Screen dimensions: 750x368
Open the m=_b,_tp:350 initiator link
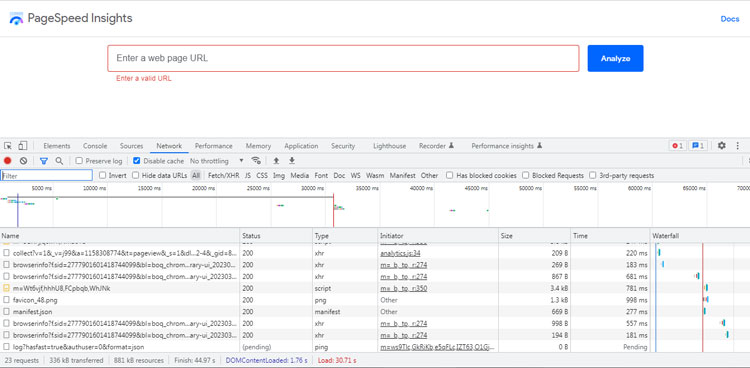[x=403, y=289]
